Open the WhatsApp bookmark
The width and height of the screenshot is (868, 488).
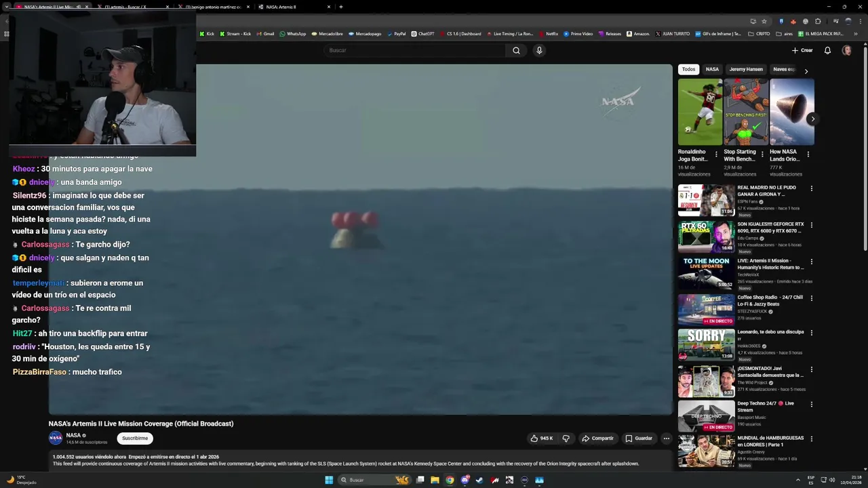(x=293, y=33)
